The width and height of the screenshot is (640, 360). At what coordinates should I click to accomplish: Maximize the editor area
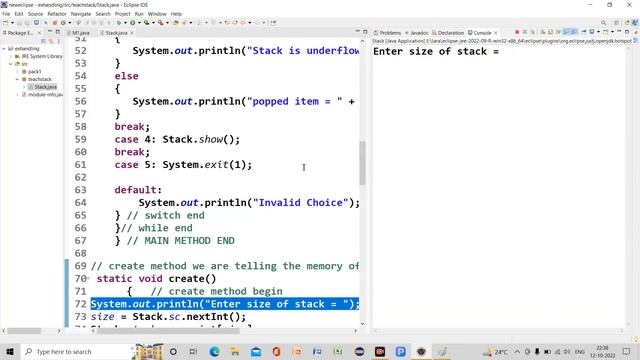coord(365,32)
